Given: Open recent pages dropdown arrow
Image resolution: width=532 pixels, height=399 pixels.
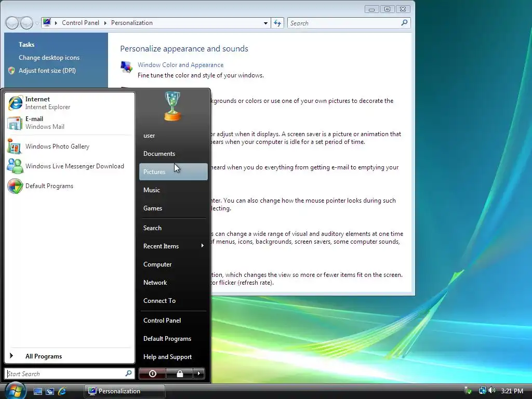Looking at the screenshot, I should (37, 23).
